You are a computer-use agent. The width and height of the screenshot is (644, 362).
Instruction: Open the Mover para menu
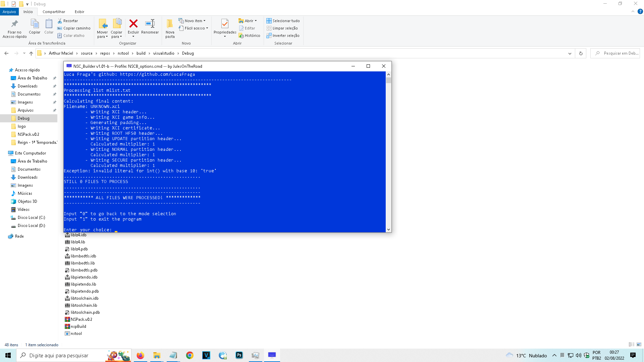click(x=102, y=28)
